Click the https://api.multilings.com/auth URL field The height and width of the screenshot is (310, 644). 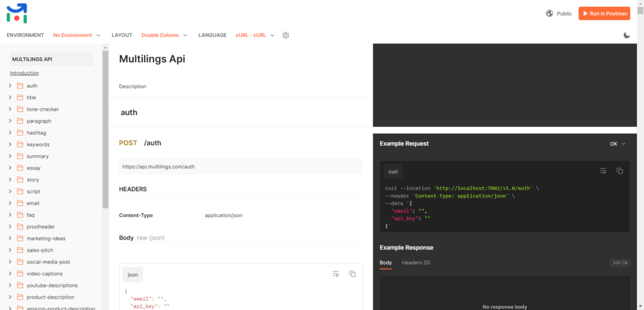point(241,167)
